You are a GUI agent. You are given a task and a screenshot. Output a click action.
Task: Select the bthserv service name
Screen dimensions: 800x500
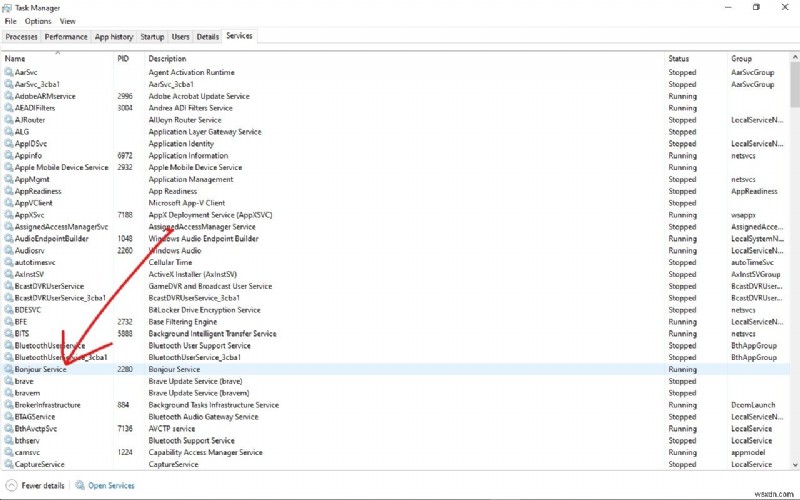27,440
